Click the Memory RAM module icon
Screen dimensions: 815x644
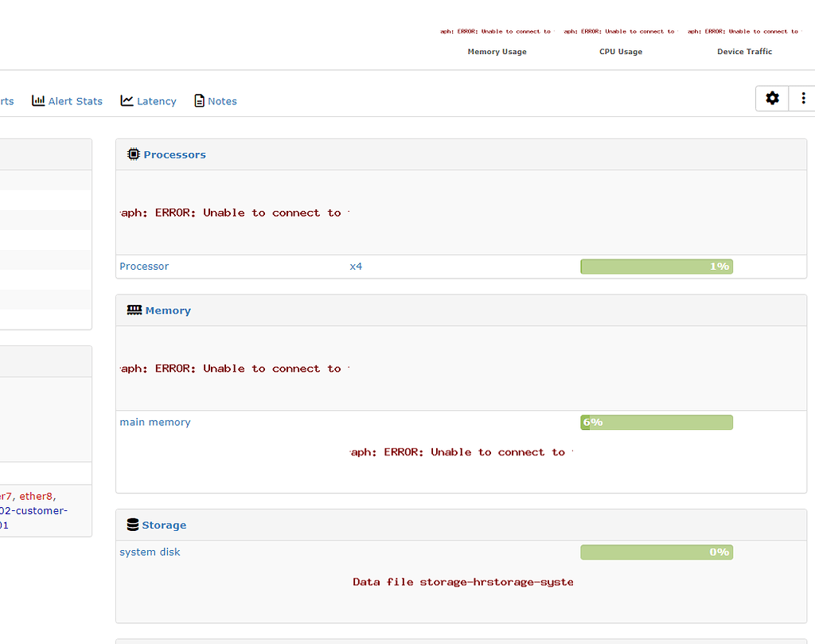pos(133,310)
